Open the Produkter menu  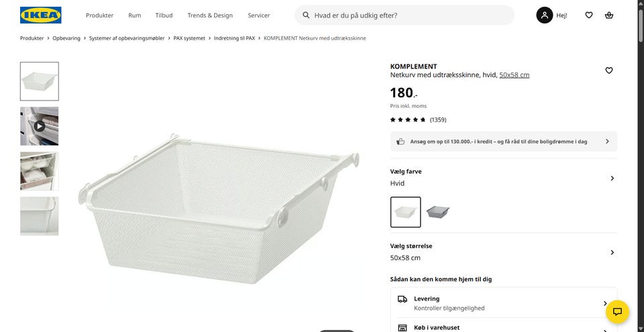(99, 15)
